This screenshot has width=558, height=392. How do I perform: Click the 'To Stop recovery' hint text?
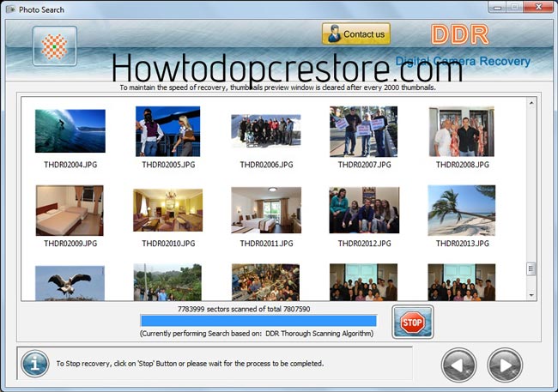click(x=190, y=364)
